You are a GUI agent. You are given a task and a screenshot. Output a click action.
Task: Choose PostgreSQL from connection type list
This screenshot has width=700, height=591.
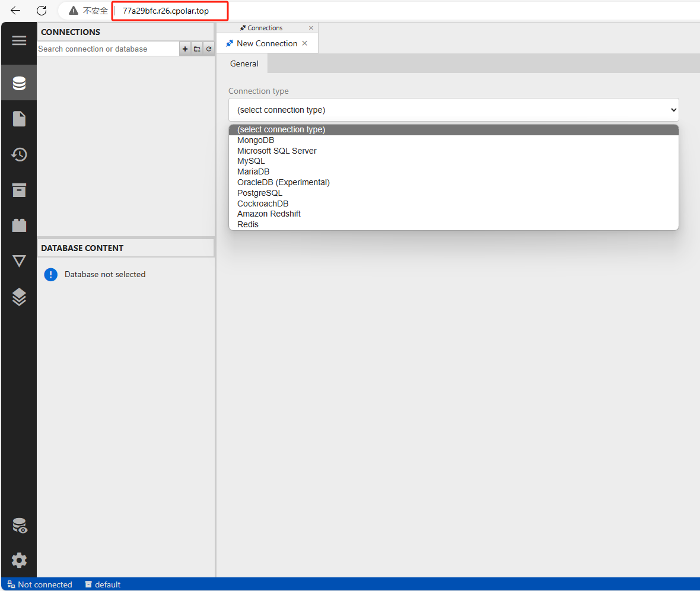click(x=260, y=193)
